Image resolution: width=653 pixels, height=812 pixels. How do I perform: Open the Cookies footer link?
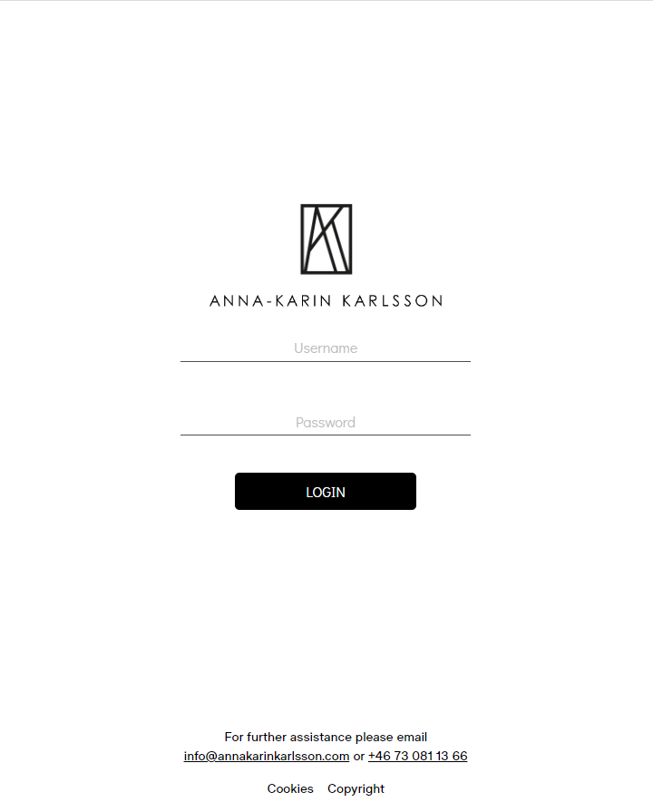(290, 788)
